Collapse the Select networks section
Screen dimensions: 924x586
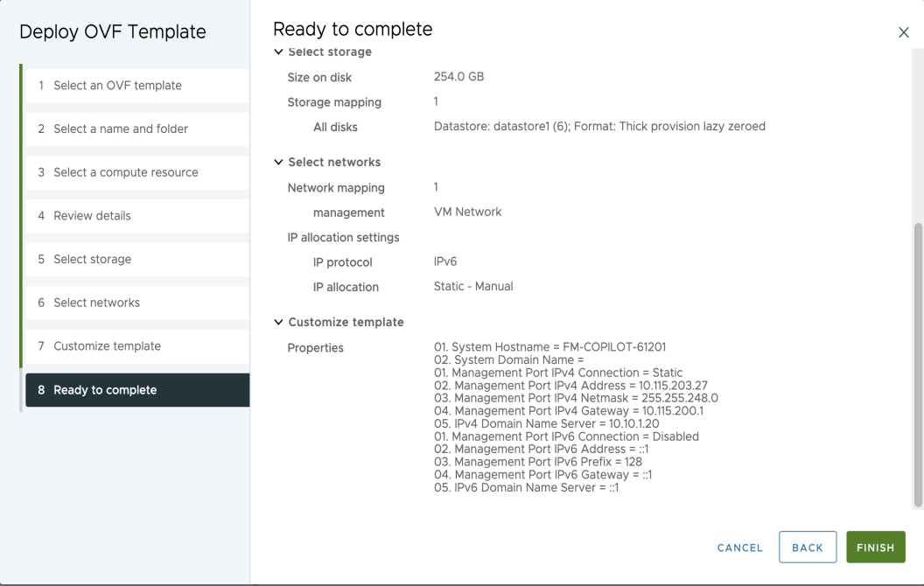pyautogui.click(x=279, y=163)
